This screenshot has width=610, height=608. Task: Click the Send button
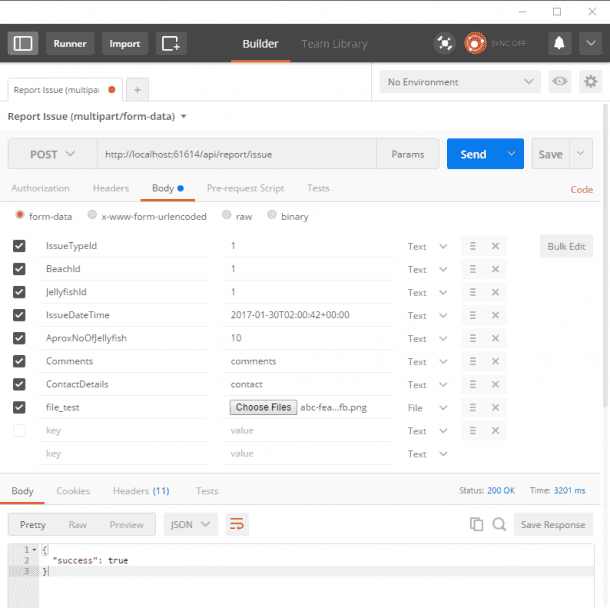[x=473, y=154]
